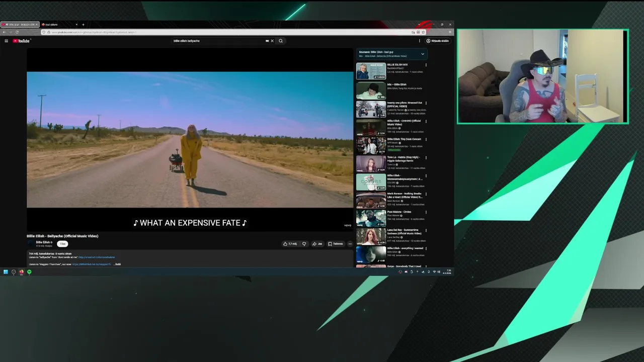Click the video player to pause

[x=190, y=139]
